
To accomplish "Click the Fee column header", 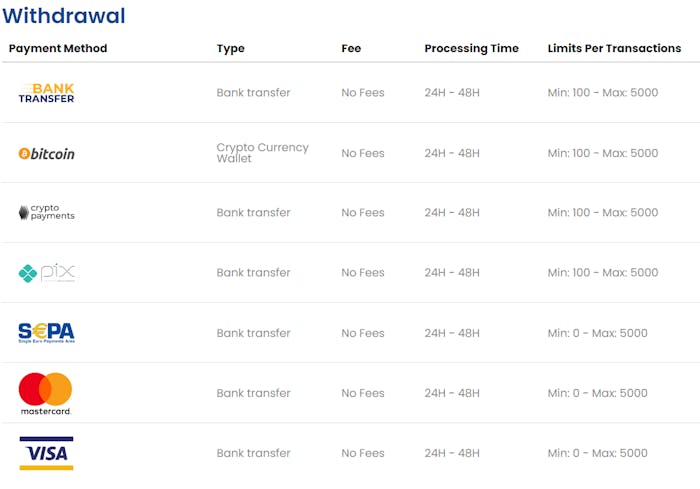I will point(351,48).
